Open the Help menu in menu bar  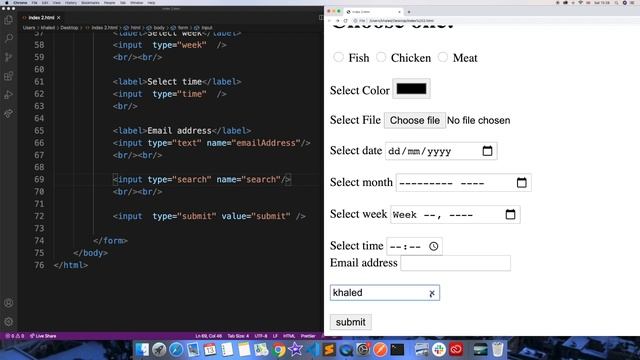(x=151, y=2)
